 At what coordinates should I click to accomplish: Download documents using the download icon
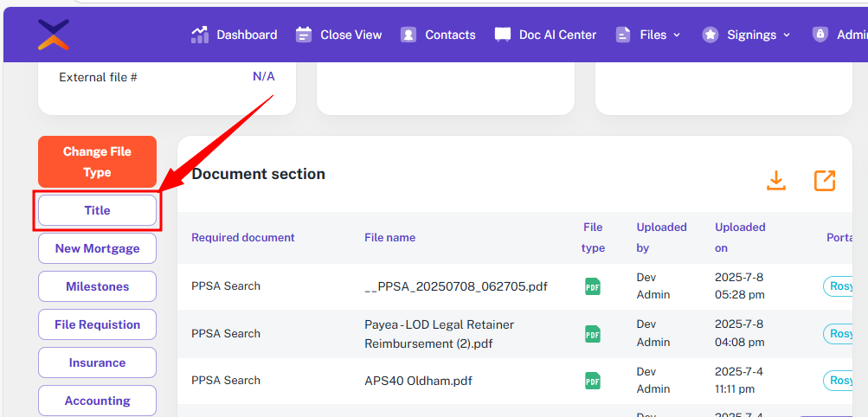click(x=776, y=181)
